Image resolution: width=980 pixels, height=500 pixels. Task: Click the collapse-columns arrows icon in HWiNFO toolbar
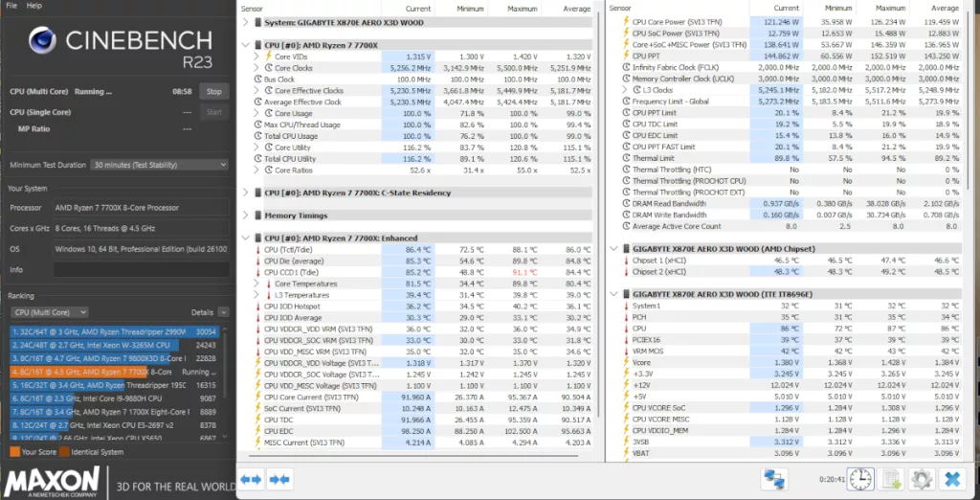[278, 479]
